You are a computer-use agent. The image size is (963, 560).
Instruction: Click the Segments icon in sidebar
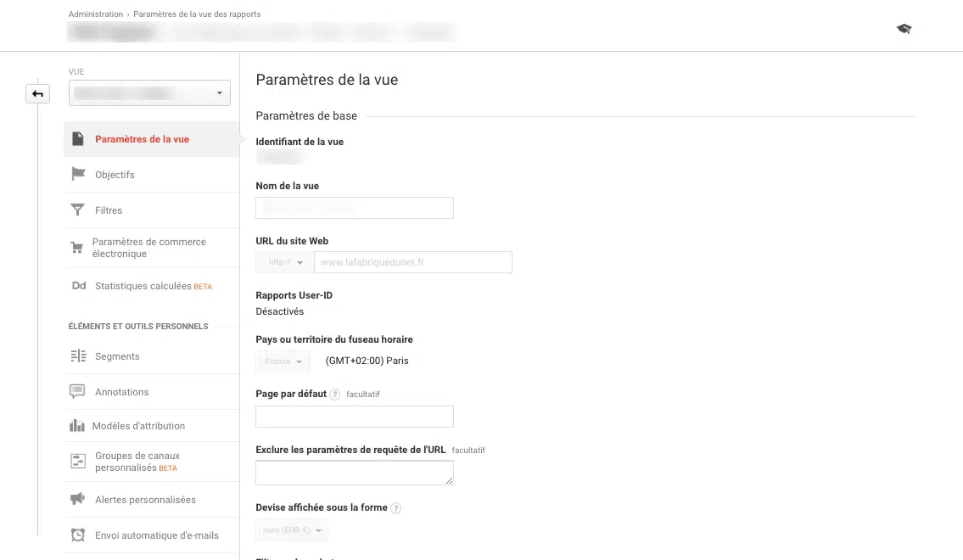pos(78,356)
